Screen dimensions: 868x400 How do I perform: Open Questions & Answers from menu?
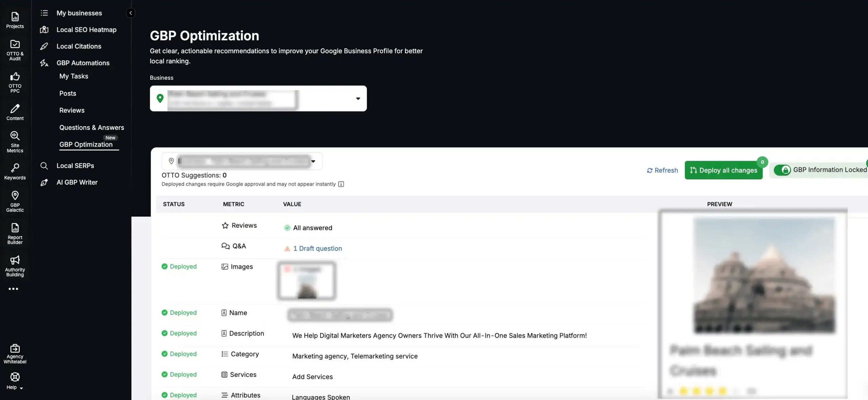coord(92,127)
